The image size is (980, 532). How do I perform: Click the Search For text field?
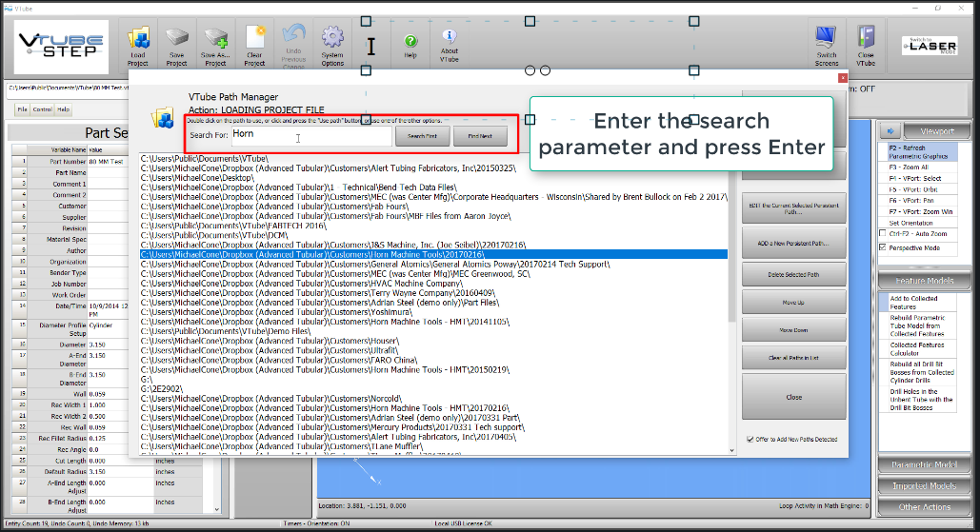(311, 135)
